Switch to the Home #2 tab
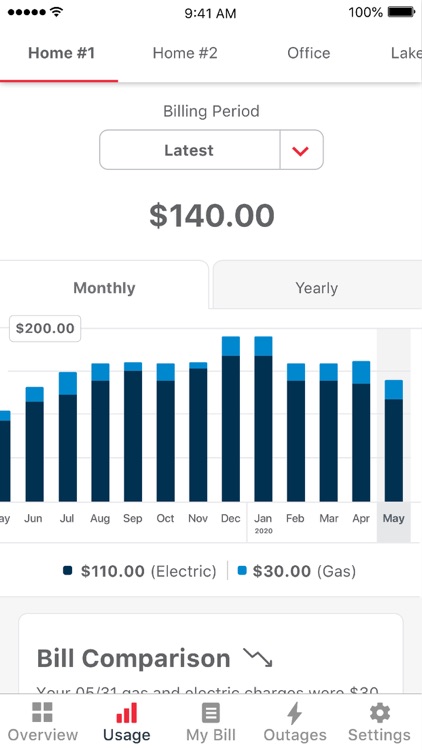The image size is (422, 750). click(185, 53)
